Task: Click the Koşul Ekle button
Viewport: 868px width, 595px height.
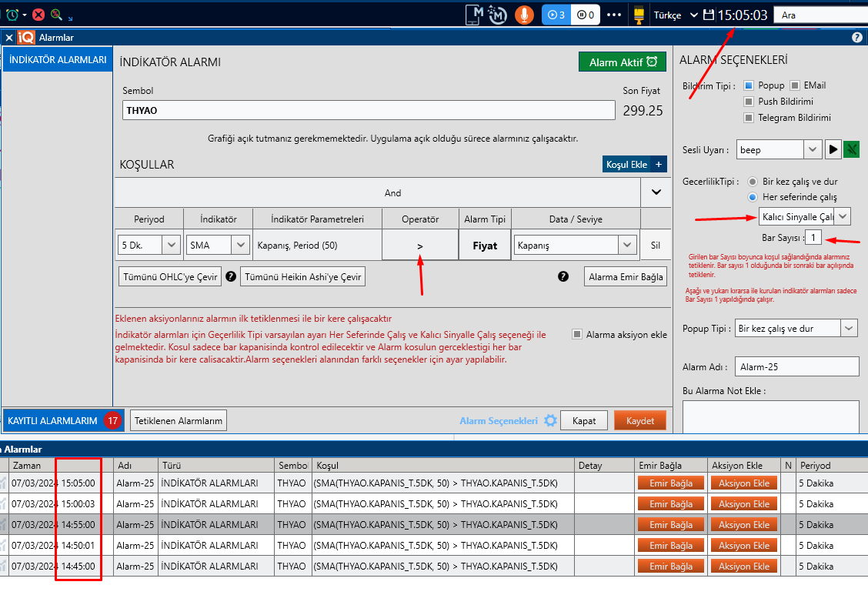Action: tap(635, 165)
